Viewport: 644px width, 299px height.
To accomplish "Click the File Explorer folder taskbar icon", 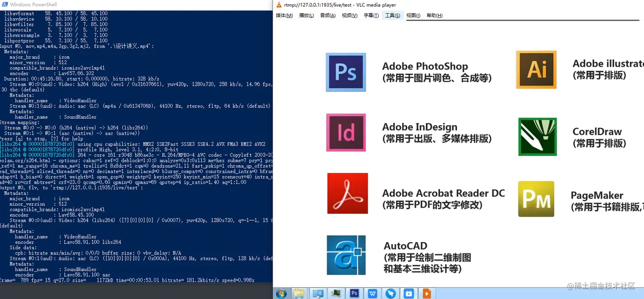I will (299, 293).
